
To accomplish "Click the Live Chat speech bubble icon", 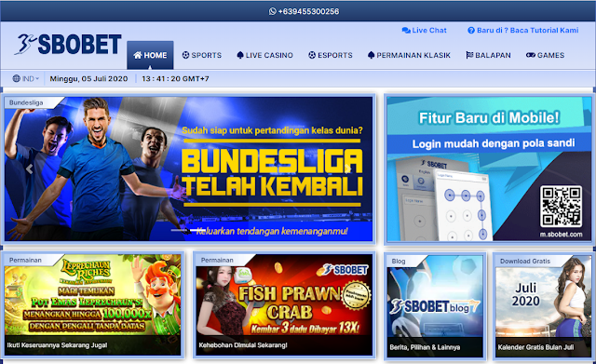I will (406, 31).
